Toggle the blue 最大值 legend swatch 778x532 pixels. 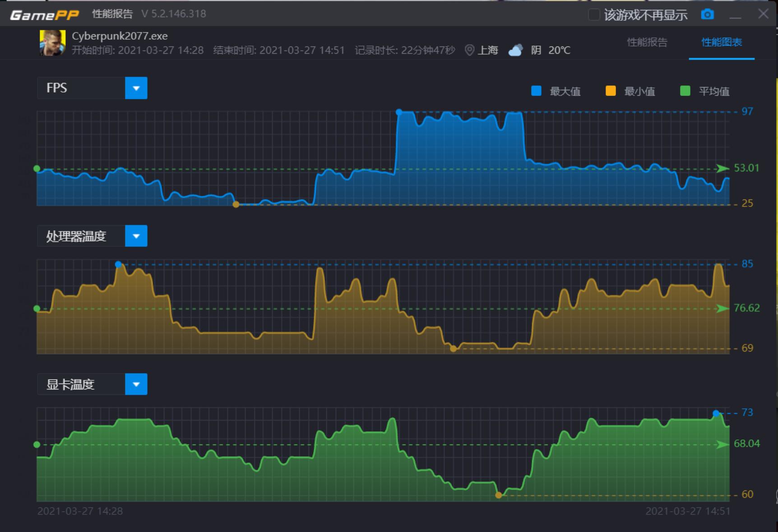(536, 91)
